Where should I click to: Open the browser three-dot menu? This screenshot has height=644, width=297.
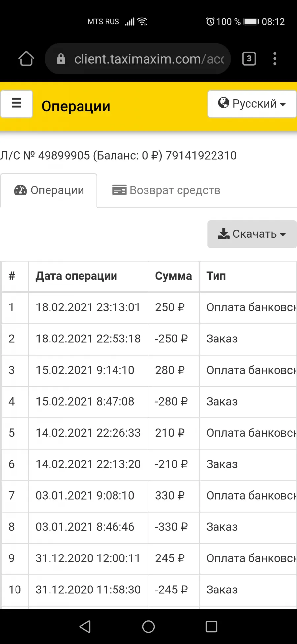(275, 59)
